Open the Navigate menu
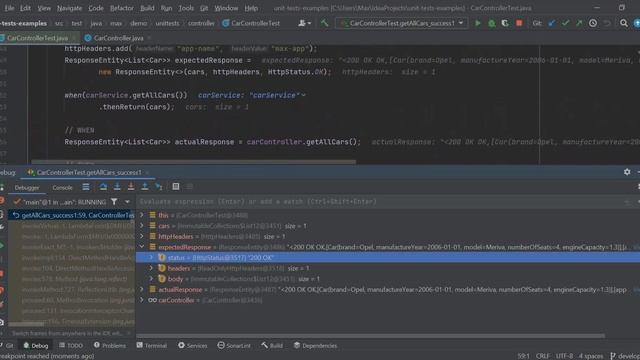The height and width of the screenshot is (360, 640). point(69,8)
